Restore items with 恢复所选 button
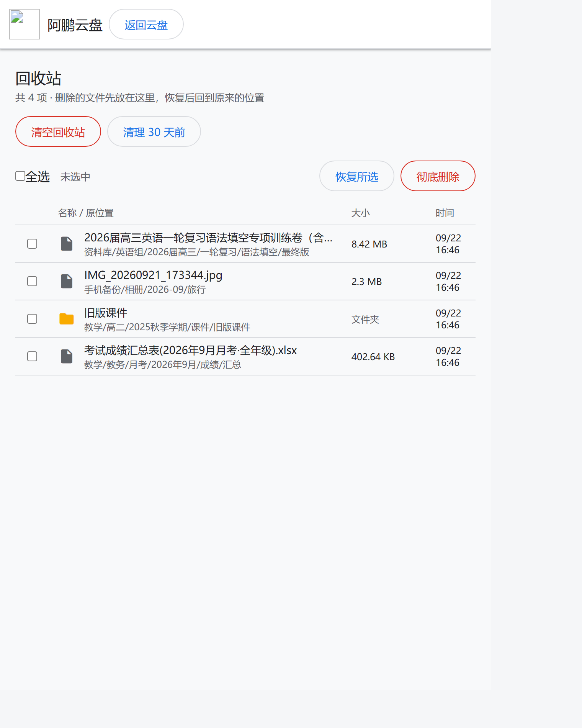The height and width of the screenshot is (728, 582). (357, 176)
